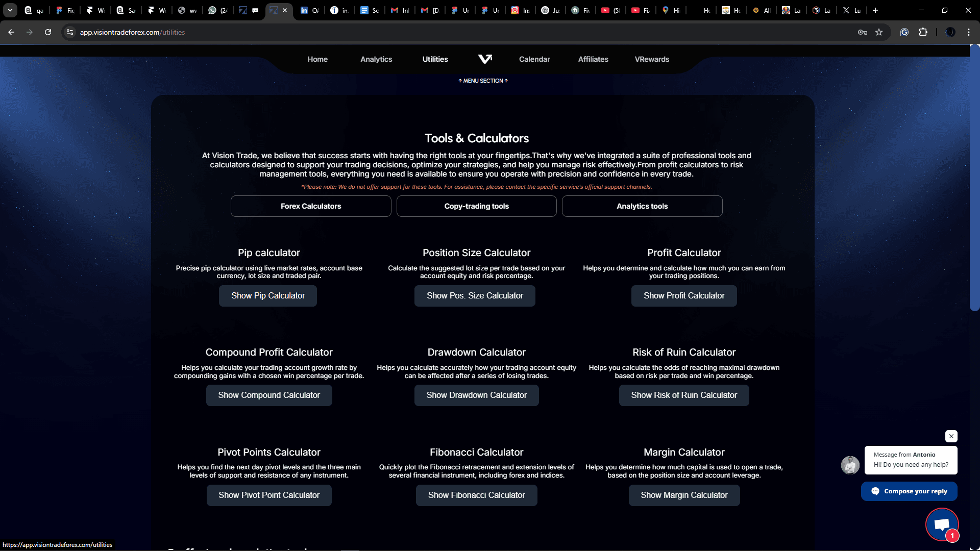Dismiss the Antonio chat message popup

point(951,436)
